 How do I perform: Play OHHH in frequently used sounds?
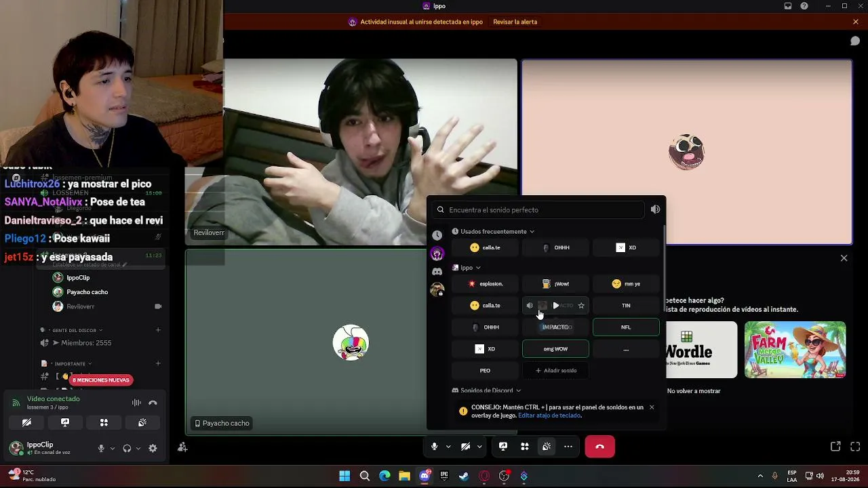click(x=555, y=247)
